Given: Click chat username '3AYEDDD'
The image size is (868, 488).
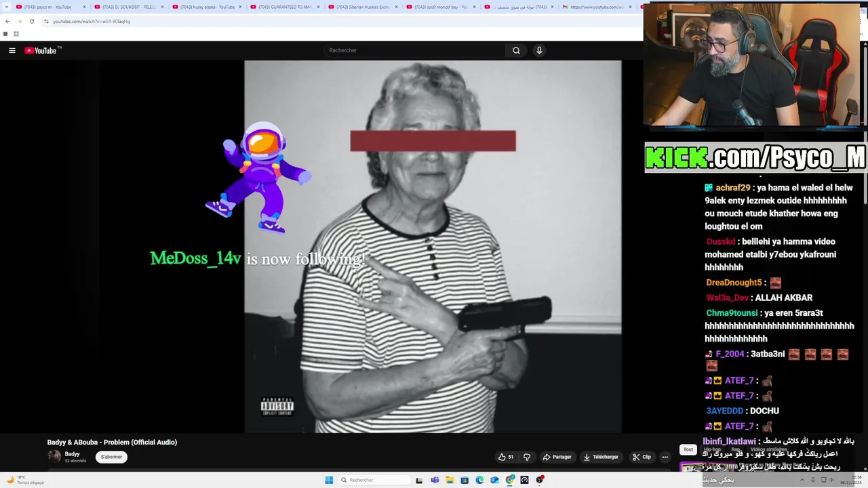Looking at the screenshot, I should tap(724, 411).
